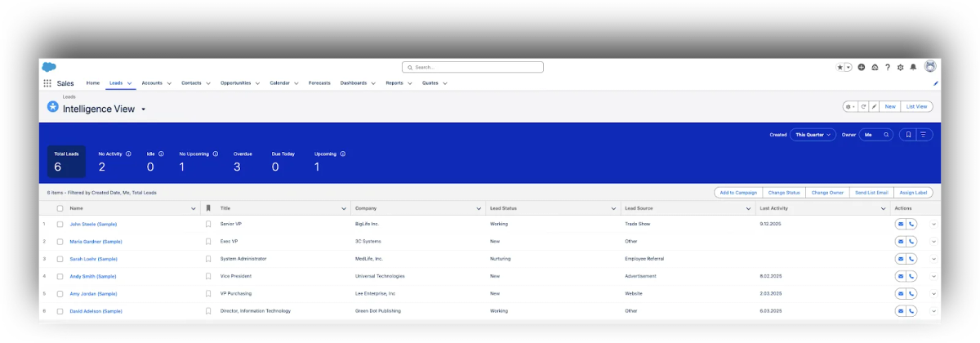Open the Reports tab
This screenshot has height=343, width=980.
click(x=394, y=82)
